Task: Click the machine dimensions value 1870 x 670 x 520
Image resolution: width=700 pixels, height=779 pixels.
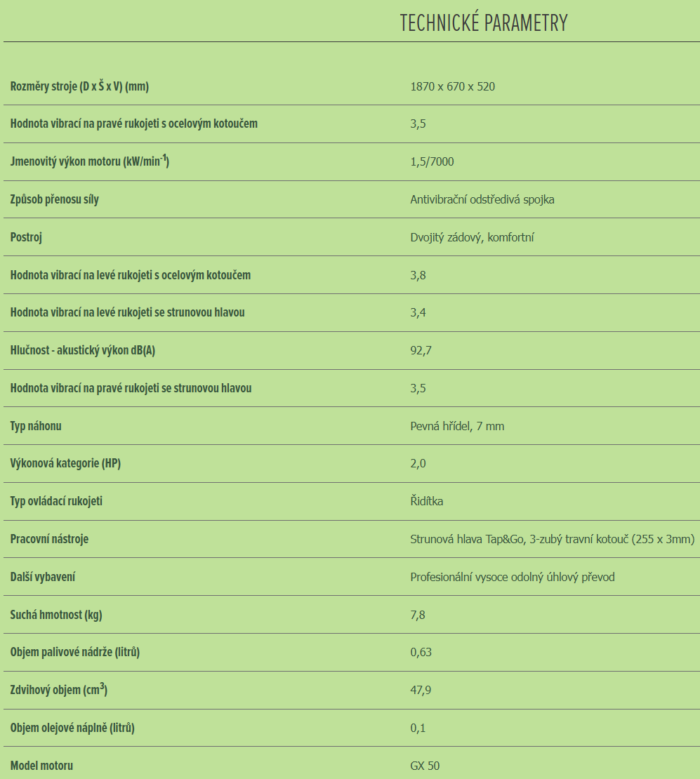Action: tap(452, 87)
